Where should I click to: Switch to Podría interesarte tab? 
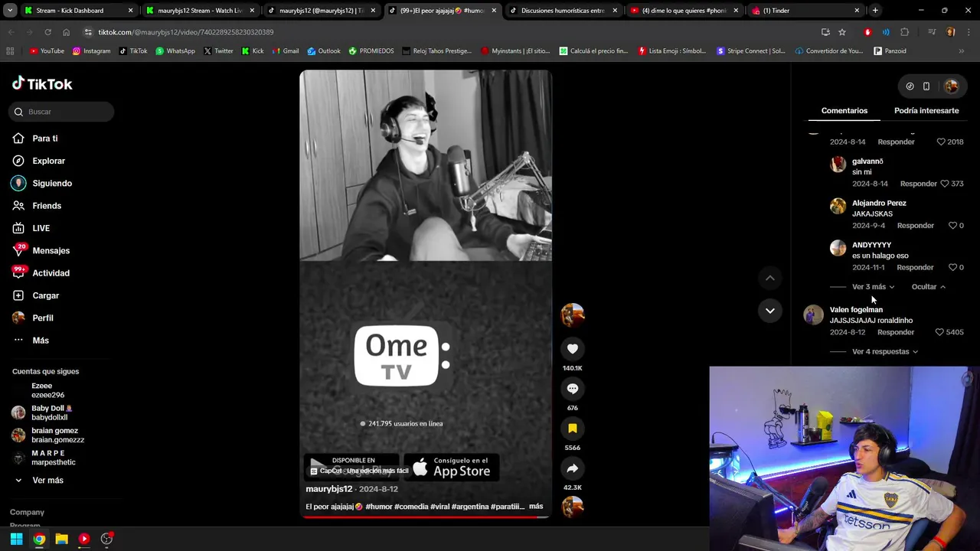926,111
